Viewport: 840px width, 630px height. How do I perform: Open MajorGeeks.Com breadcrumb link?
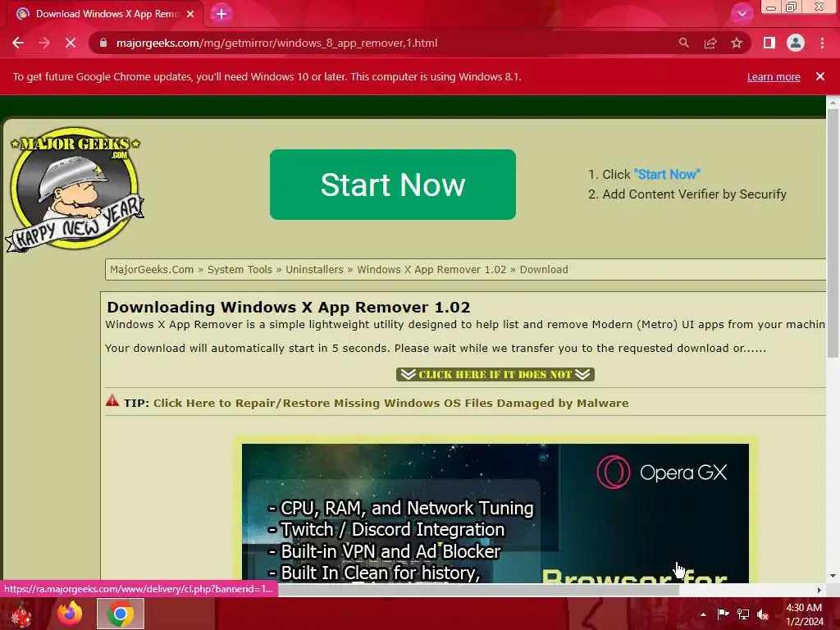[152, 269]
